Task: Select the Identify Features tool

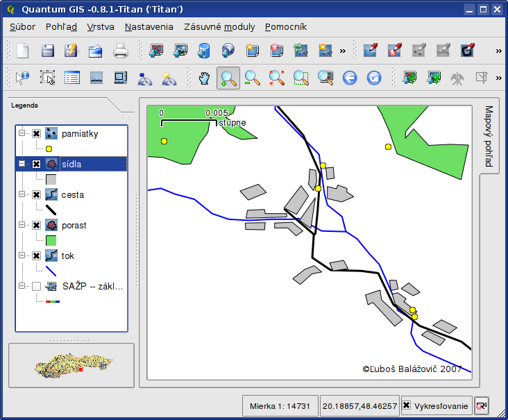Action: pyautogui.click(x=23, y=78)
